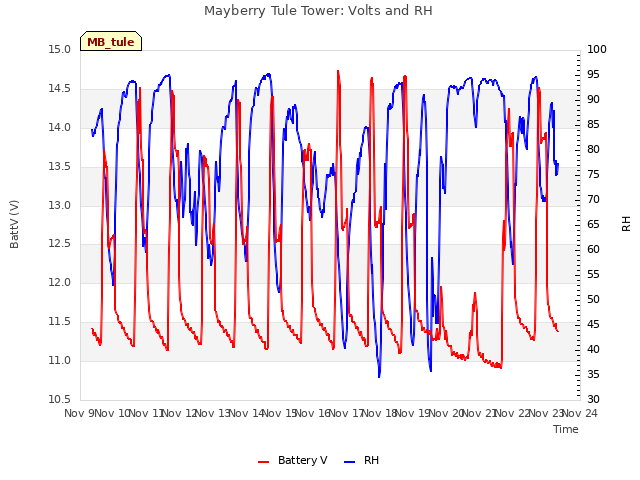Click the 35 RH axis tick
The image size is (640, 480).
tap(593, 375)
